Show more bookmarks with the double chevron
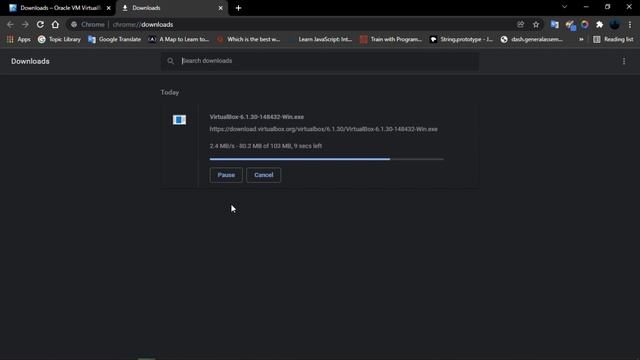This screenshot has height=360, width=640. coord(581,39)
